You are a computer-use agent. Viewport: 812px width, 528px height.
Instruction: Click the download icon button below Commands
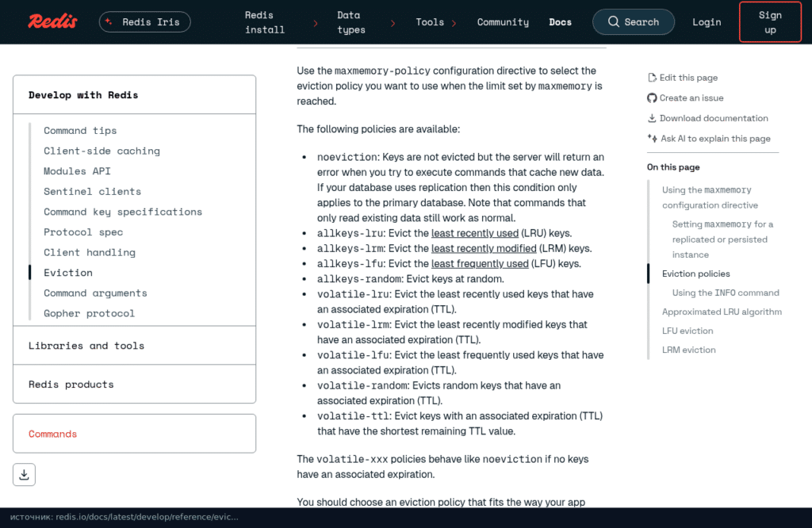(x=25, y=475)
